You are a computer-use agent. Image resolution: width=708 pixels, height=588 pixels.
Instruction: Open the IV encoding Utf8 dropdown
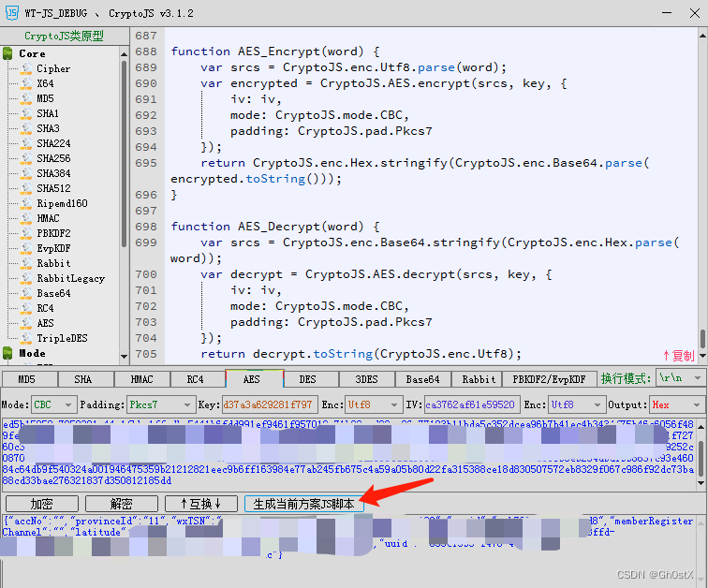coord(577,404)
